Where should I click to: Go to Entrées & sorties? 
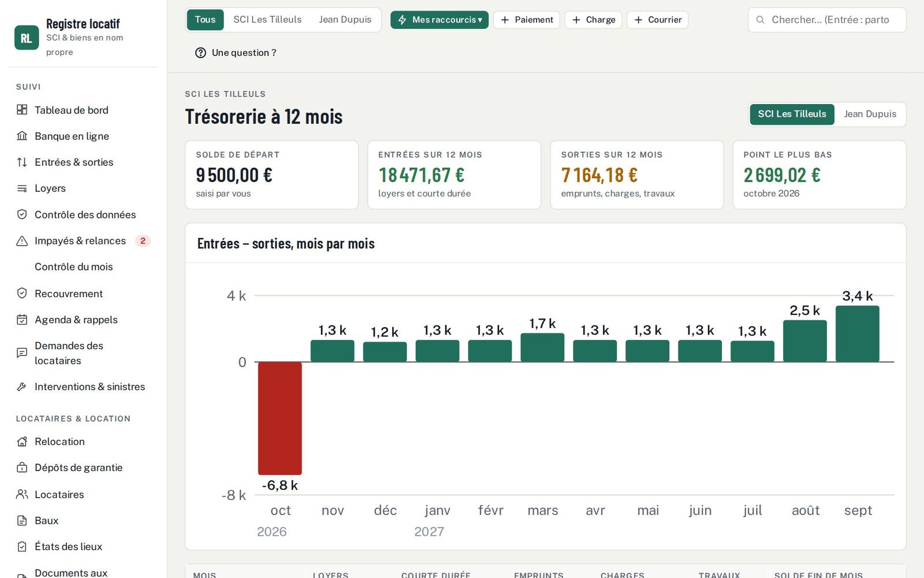(x=83, y=162)
